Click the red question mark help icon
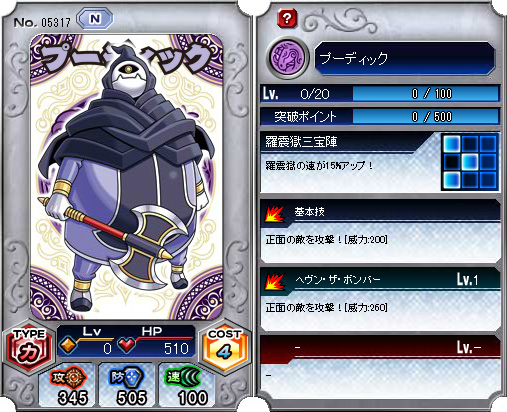This screenshot has width=507, height=412. click(x=287, y=18)
